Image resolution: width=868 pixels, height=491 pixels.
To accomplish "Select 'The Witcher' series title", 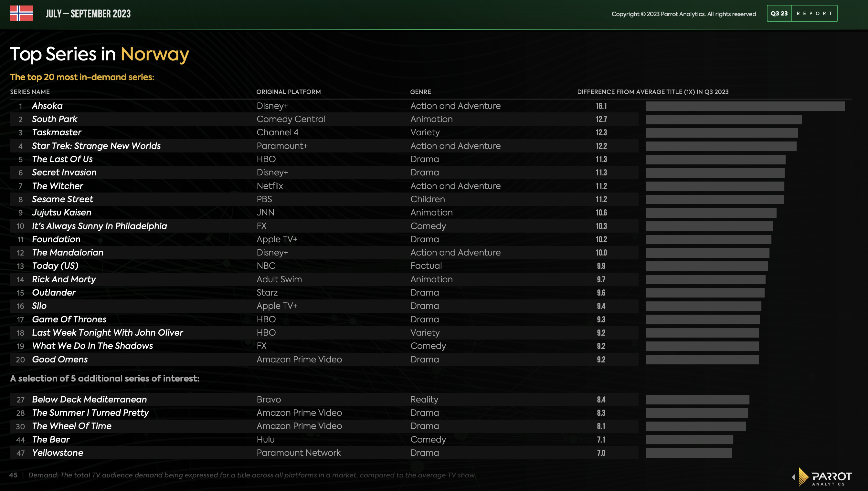I will (57, 186).
